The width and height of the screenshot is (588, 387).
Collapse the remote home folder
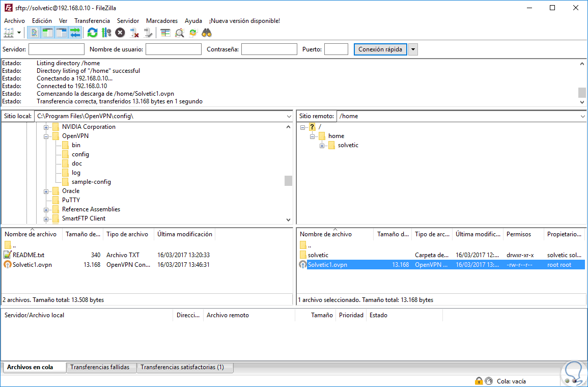(313, 136)
